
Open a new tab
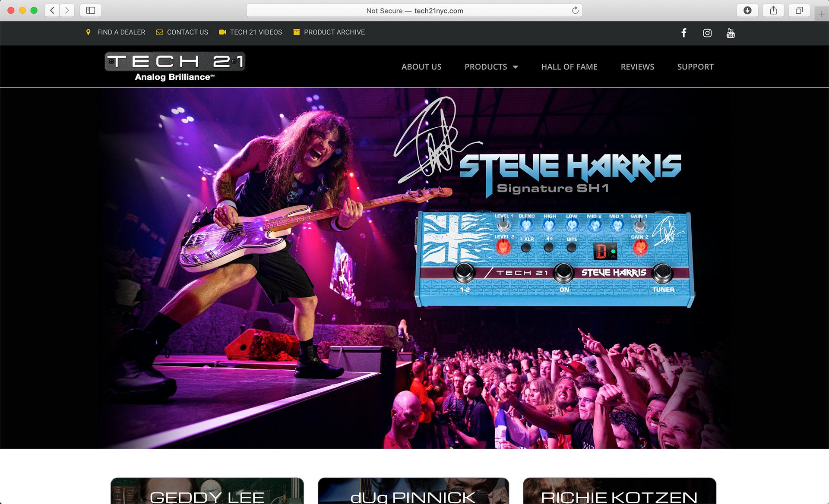(x=822, y=14)
